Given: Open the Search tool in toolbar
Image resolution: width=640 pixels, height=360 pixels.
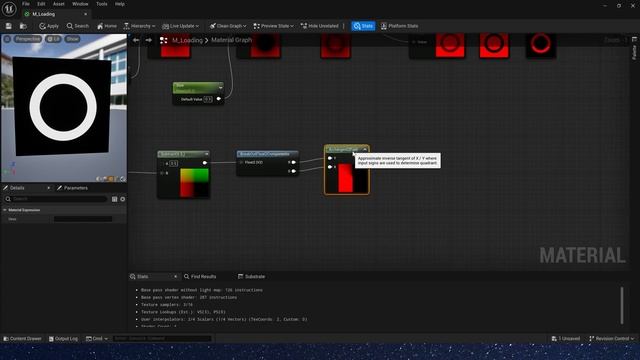Looking at the screenshot, I should 78,26.
